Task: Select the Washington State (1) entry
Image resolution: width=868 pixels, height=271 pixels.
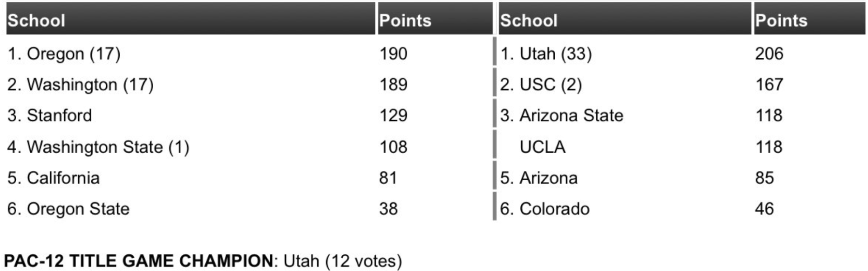Action: click(98, 147)
